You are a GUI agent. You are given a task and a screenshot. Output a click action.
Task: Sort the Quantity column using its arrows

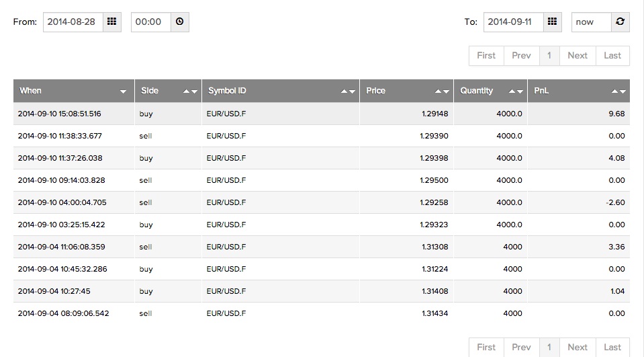[x=516, y=91]
